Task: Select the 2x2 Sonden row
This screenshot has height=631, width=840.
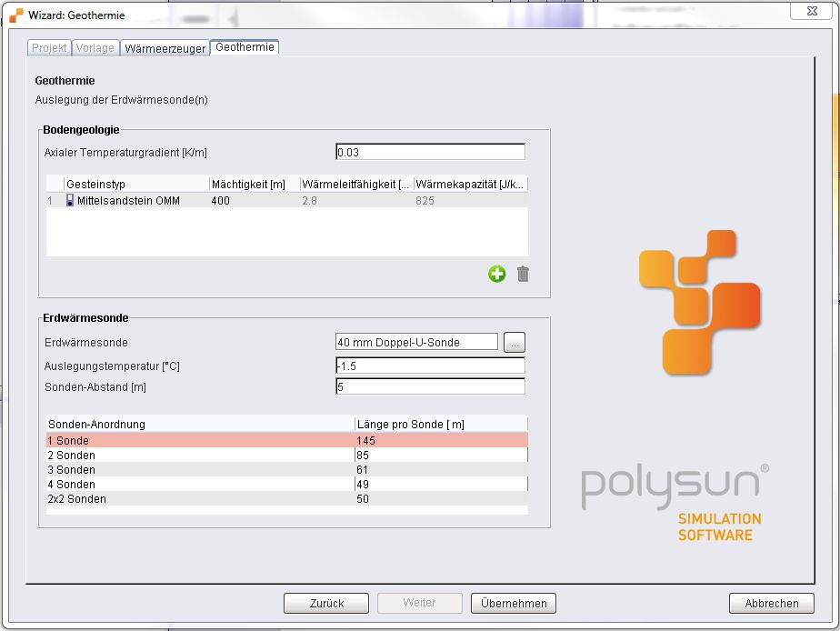Action: click(x=287, y=498)
